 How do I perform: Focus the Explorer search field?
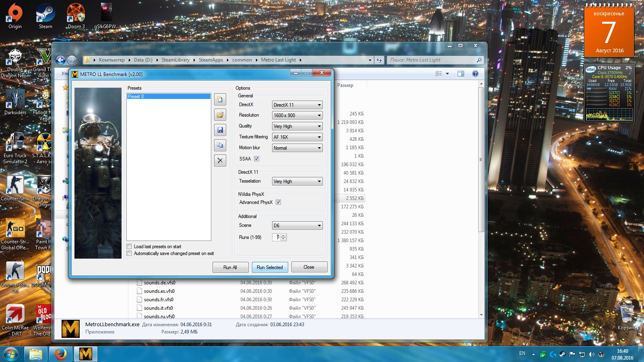435,60
